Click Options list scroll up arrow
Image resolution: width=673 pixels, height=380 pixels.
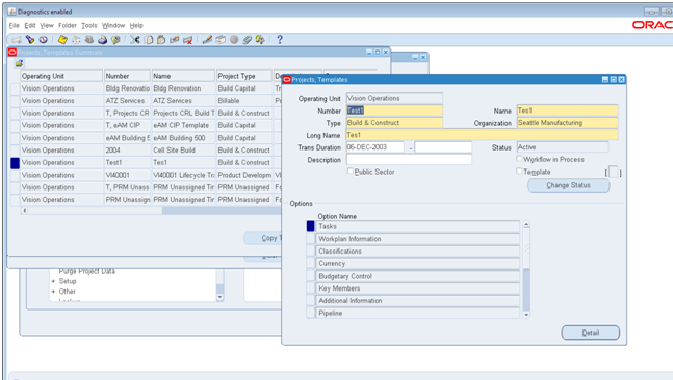526,225
